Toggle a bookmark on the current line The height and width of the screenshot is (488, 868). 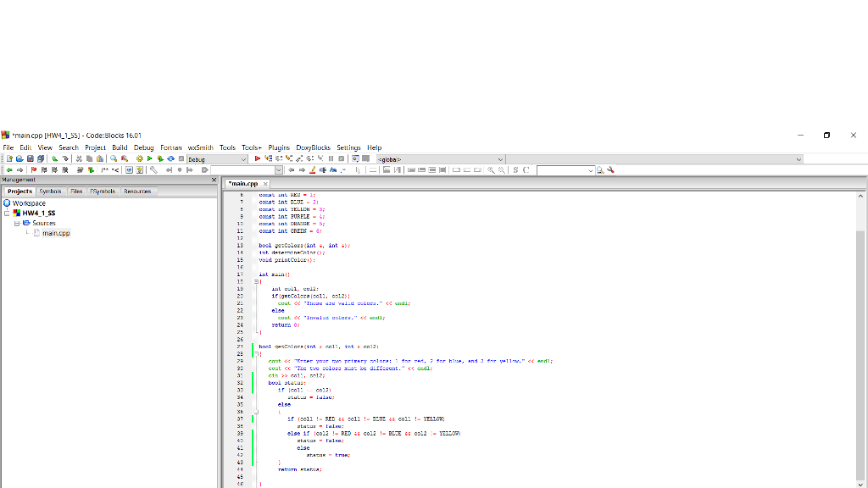(x=33, y=169)
